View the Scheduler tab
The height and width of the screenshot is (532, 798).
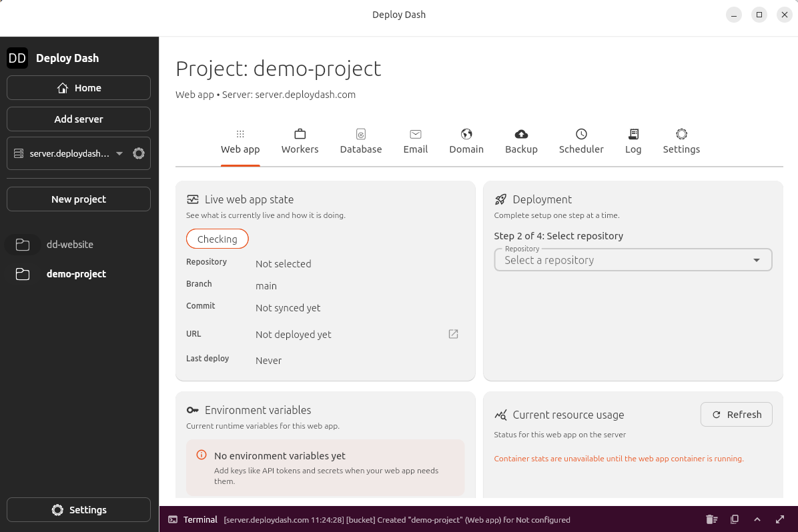click(x=580, y=141)
